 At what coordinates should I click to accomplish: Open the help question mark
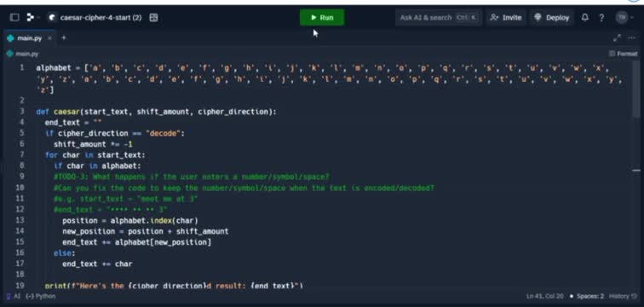point(601,18)
